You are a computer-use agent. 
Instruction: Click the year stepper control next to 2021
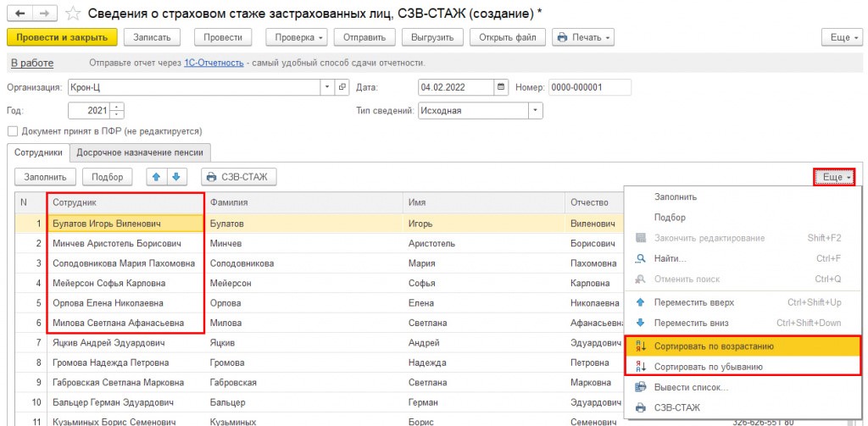click(x=117, y=111)
